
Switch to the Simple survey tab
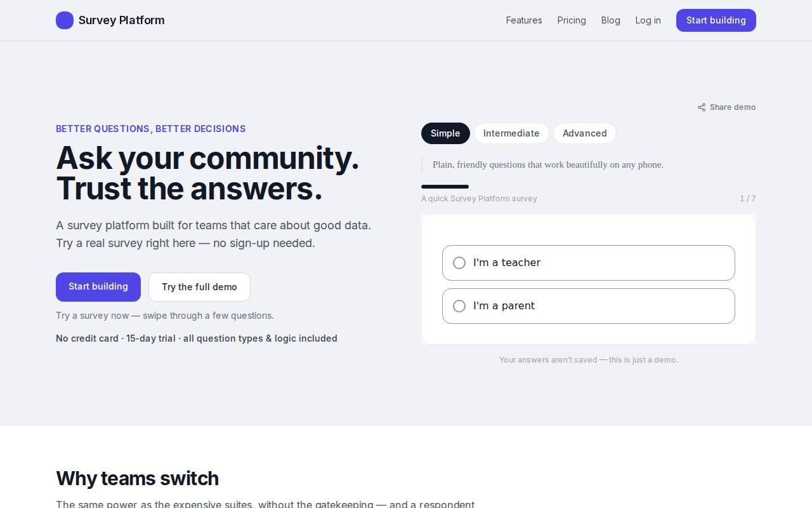445,133
